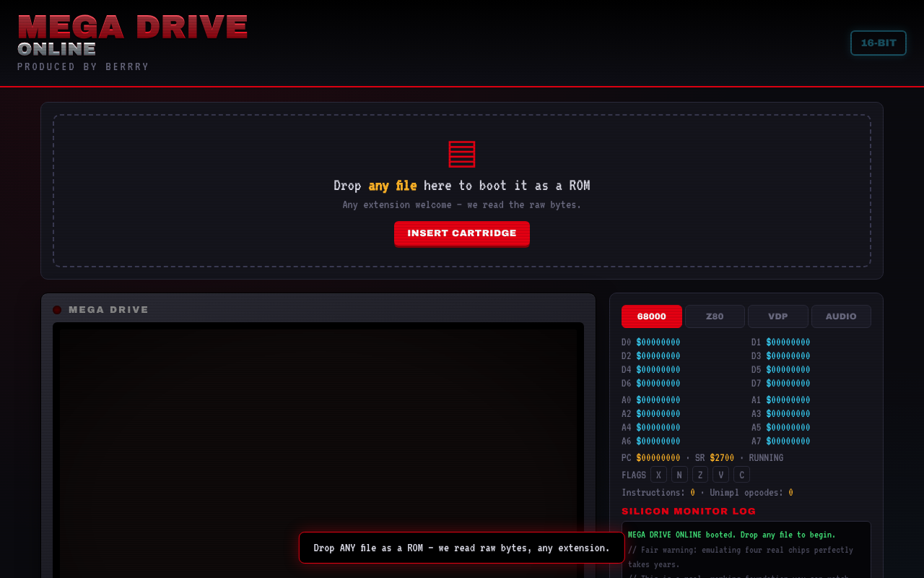Toggle the Z flag indicator
Image resolution: width=924 pixels, height=578 pixels.
pos(700,475)
